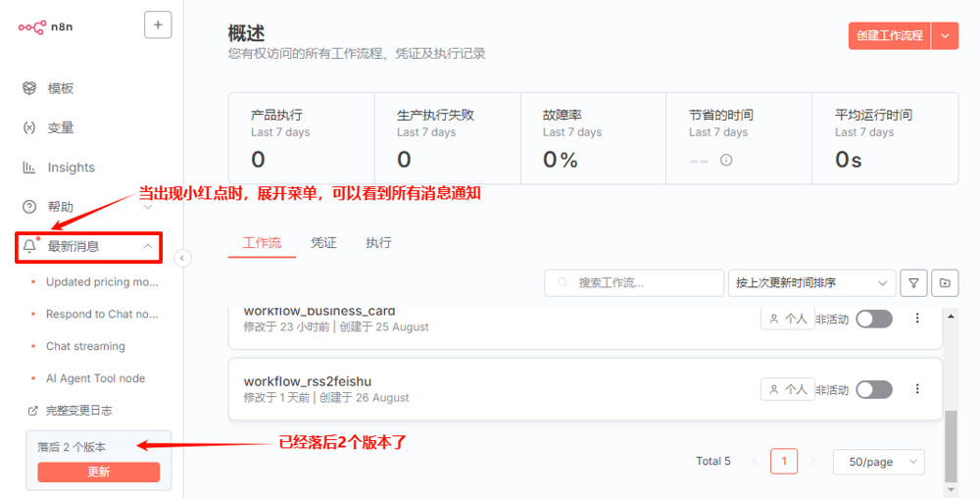Click the n8n logo icon

pyautogui.click(x=31, y=26)
